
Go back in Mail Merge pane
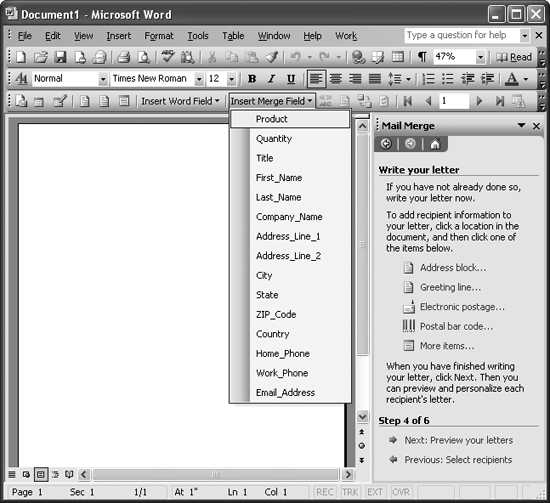tap(386, 144)
